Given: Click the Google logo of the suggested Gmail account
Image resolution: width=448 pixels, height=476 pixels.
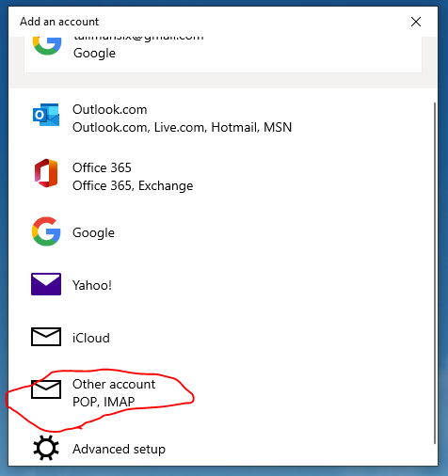Looking at the screenshot, I should tap(47, 46).
